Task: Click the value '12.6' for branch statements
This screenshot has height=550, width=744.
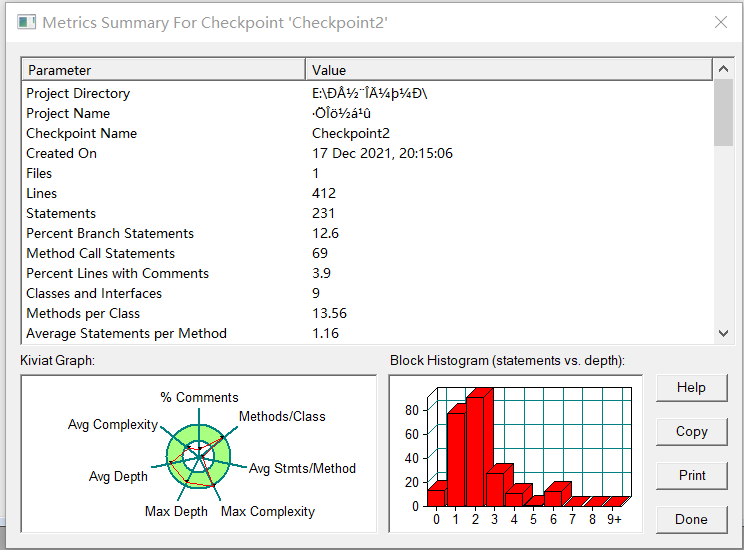Action: click(x=326, y=233)
